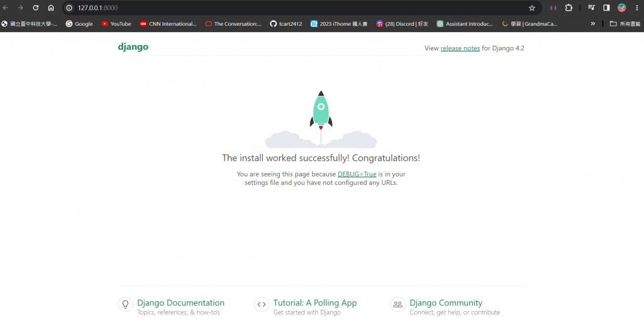This screenshot has height=325, width=644.
Task: Open the YouTube bookmark
Action: tap(116, 24)
